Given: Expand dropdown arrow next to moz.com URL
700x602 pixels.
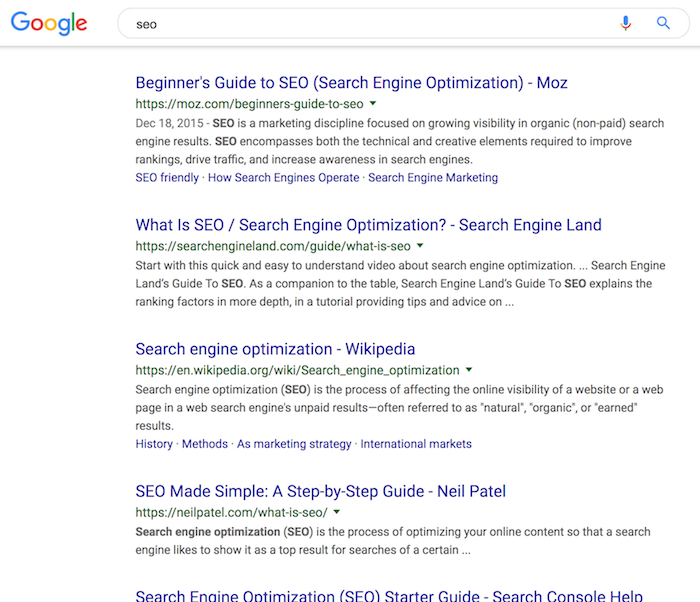Looking at the screenshot, I should [x=373, y=103].
